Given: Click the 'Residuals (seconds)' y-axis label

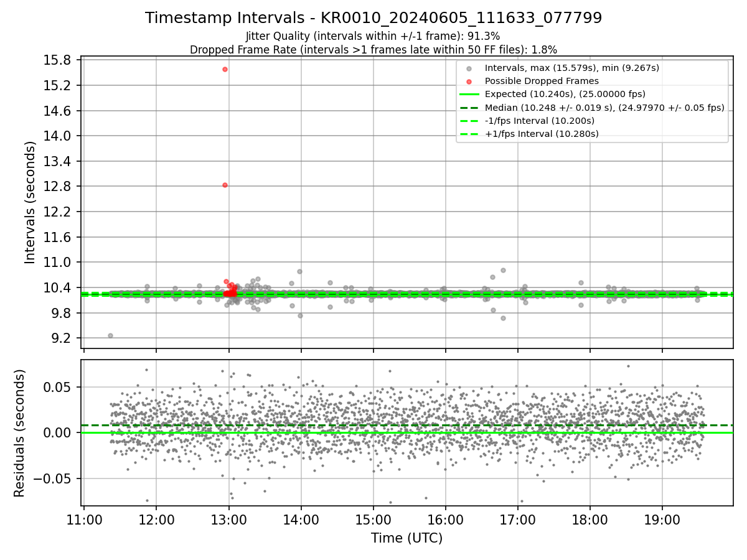Looking at the screenshot, I should tap(20, 433).
